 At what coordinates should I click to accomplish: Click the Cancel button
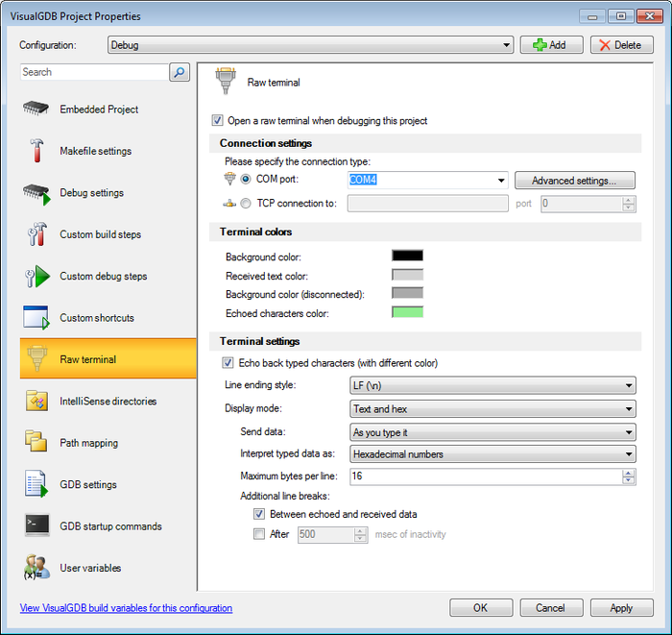click(x=551, y=607)
